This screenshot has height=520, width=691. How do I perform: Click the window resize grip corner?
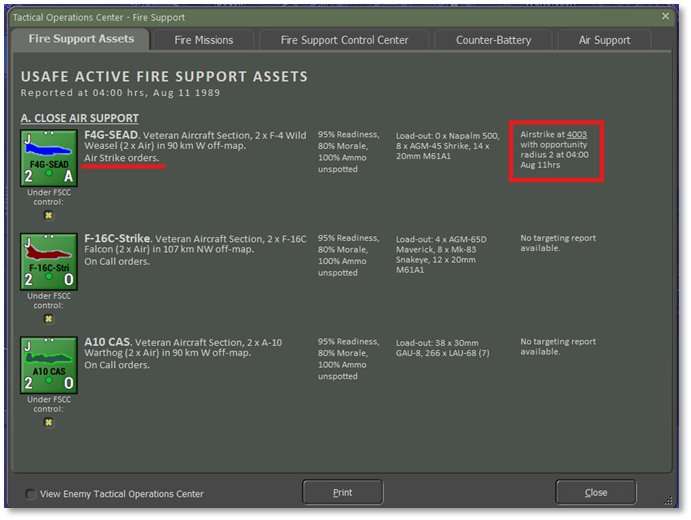click(x=666, y=500)
